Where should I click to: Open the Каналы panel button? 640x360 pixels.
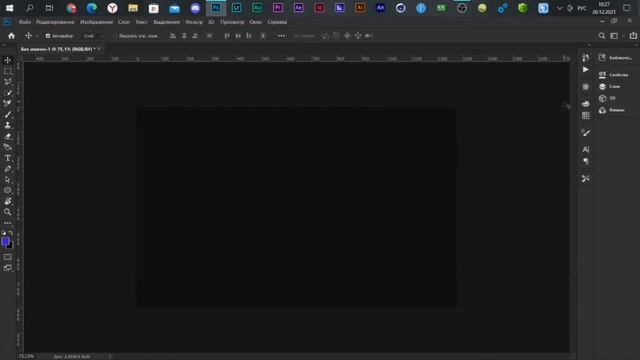click(611, 110)
